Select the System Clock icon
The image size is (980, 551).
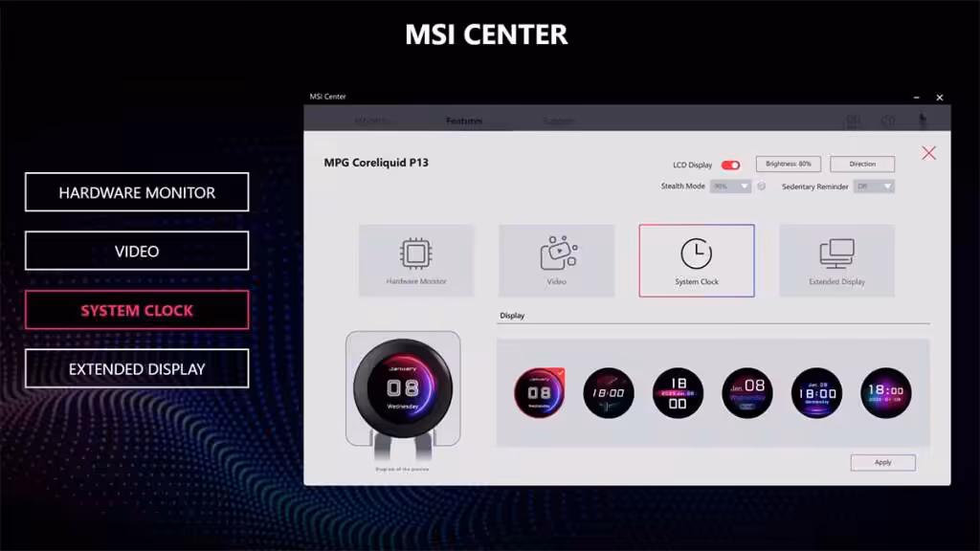(x=696, y=260)
